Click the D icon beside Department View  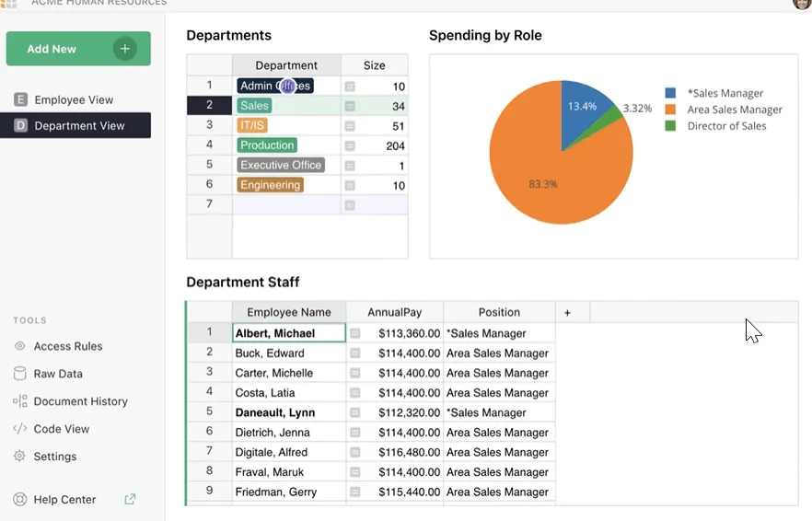(20, 125)
